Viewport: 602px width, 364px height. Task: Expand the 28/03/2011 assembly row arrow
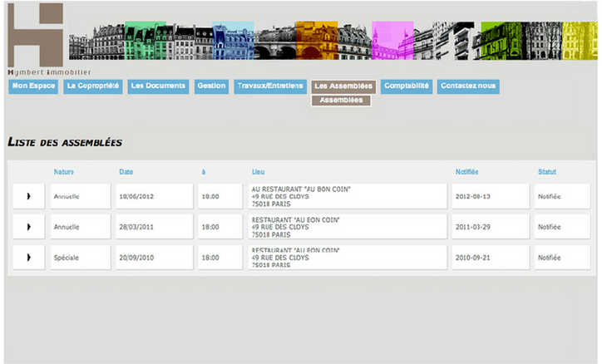29,227
